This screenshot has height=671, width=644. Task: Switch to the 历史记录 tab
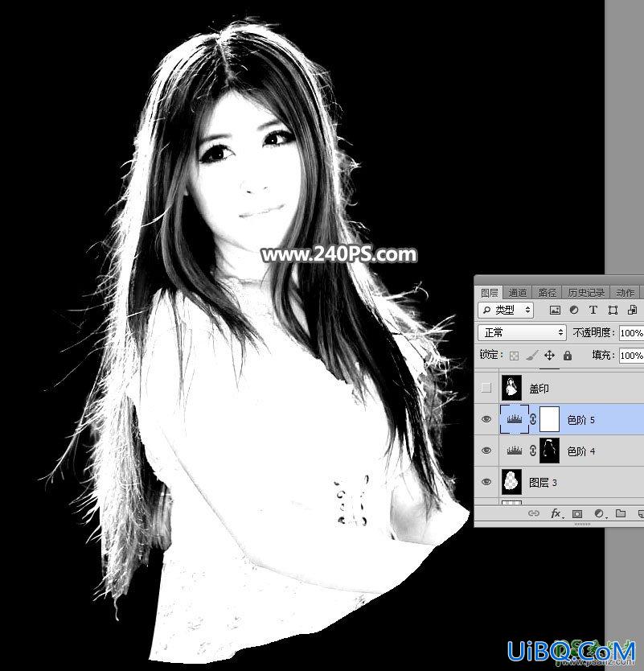pyautogui.click(x=586, y=293)
